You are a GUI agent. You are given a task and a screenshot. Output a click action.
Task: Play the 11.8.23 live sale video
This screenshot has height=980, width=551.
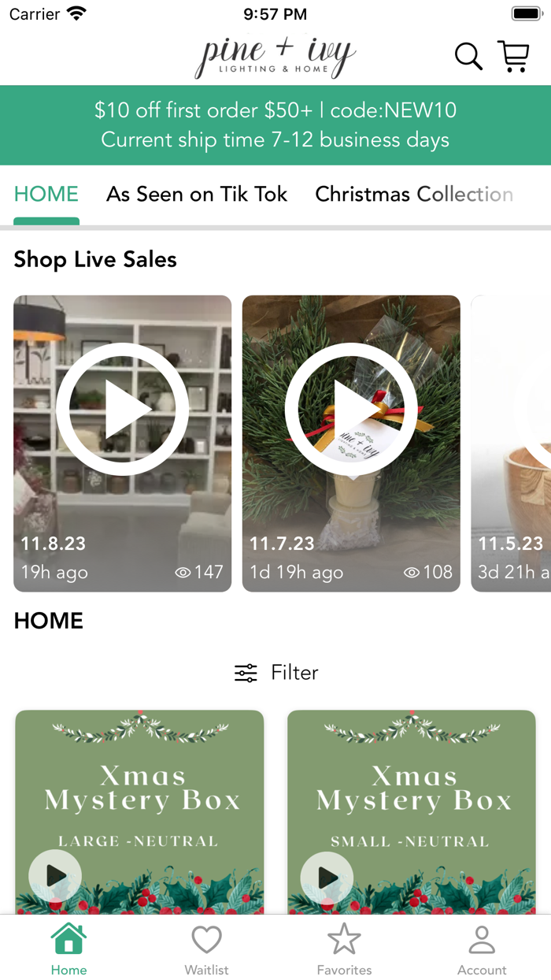click(123, 409)
